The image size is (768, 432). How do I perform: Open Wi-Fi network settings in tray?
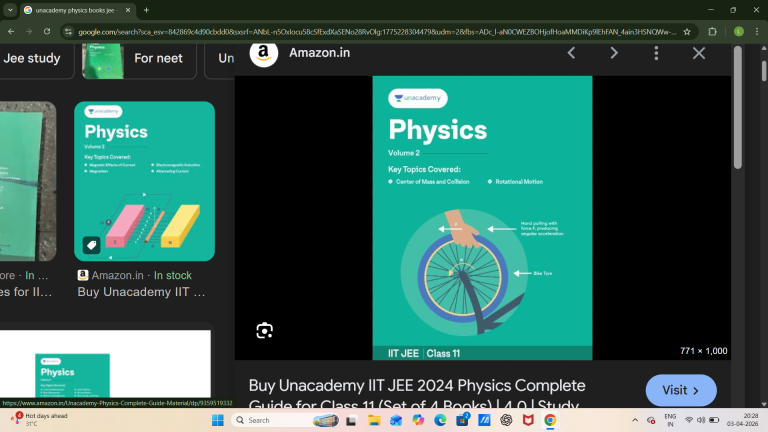click(x=689, y=420)
